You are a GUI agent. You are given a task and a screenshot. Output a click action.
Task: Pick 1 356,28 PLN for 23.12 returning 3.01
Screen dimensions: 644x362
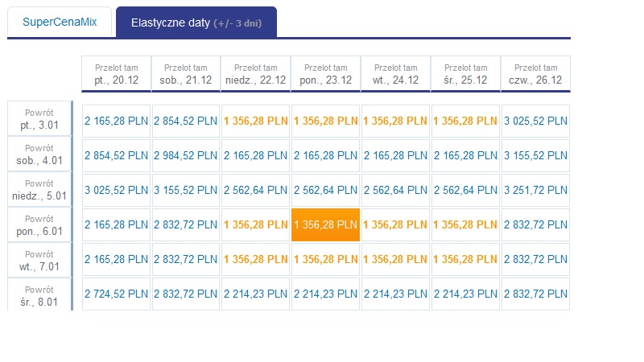[326, 121]
